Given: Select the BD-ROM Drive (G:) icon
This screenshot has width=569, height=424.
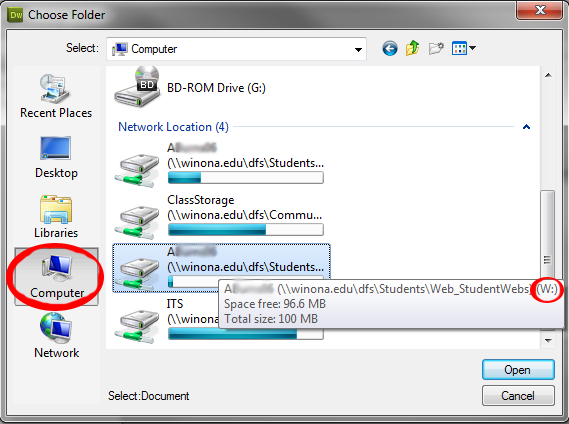Looking at the screenshot, I should (137, 87).
